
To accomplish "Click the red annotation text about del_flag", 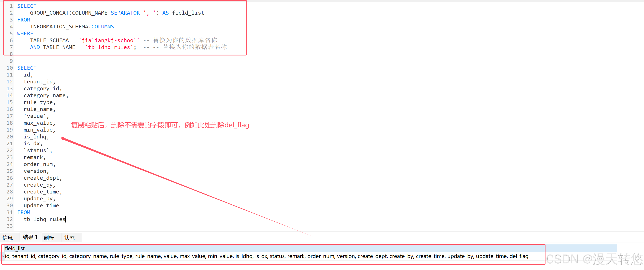I will [x=160, y=125].
